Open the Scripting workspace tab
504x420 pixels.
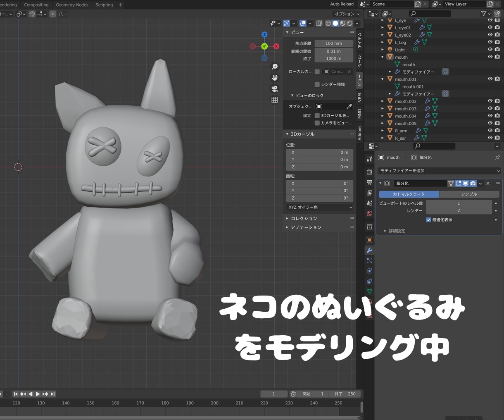pyautogui.click(x=104, y=5)
